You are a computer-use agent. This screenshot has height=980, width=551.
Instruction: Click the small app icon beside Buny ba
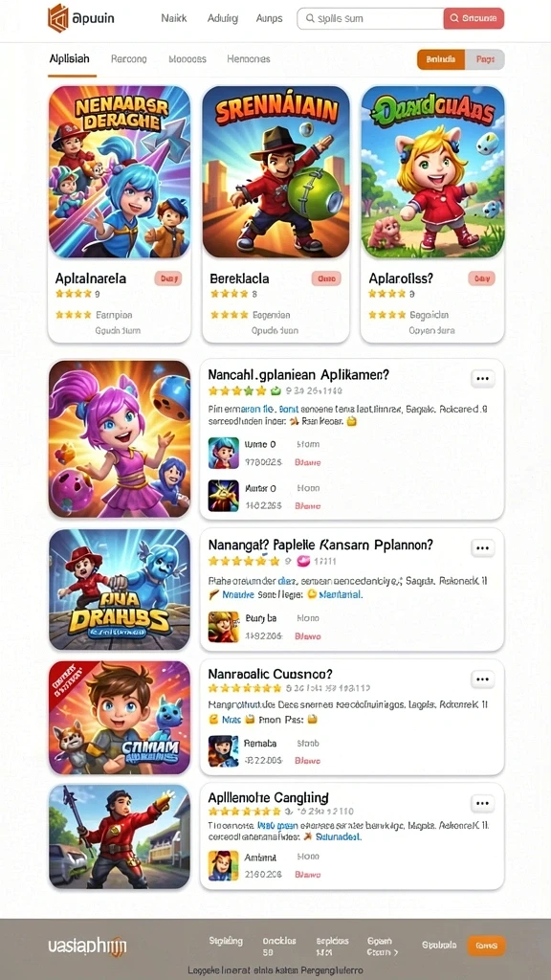(223, 627)
